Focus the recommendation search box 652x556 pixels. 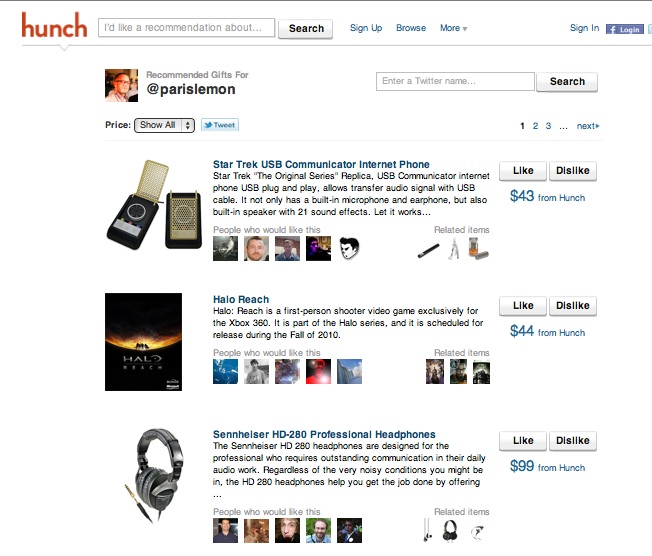186,28
